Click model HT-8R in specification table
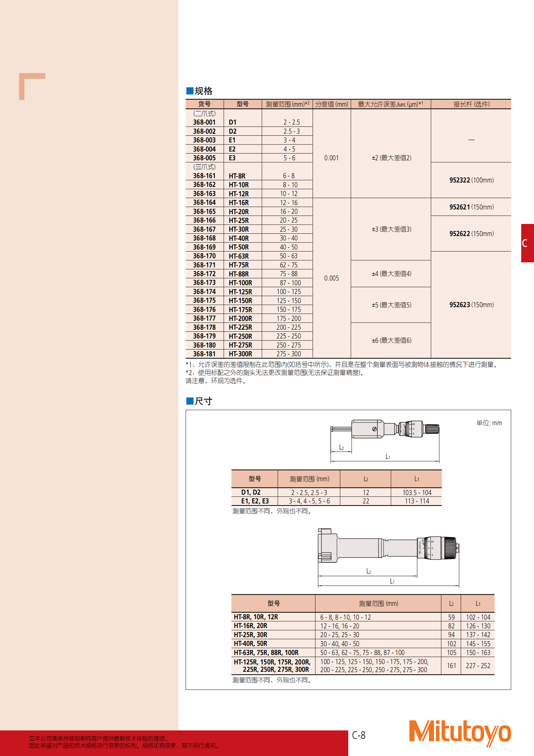 (x=237, y=176)
